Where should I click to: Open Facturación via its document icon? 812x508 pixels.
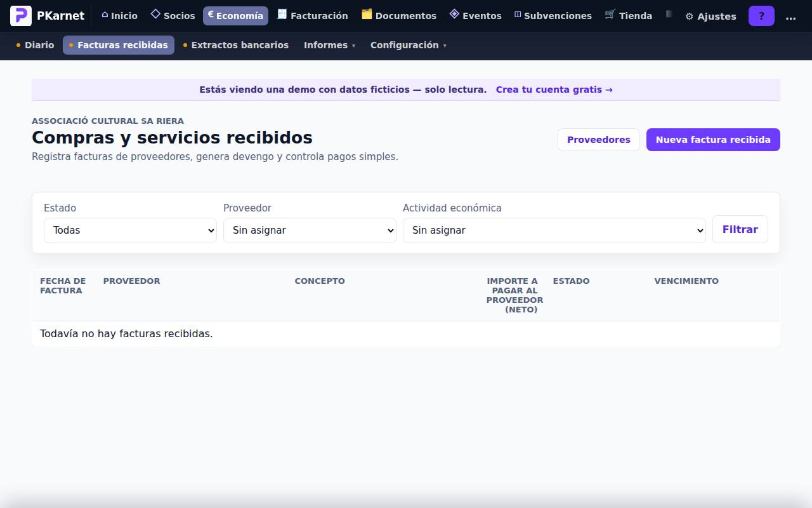(x=282, y=14)
